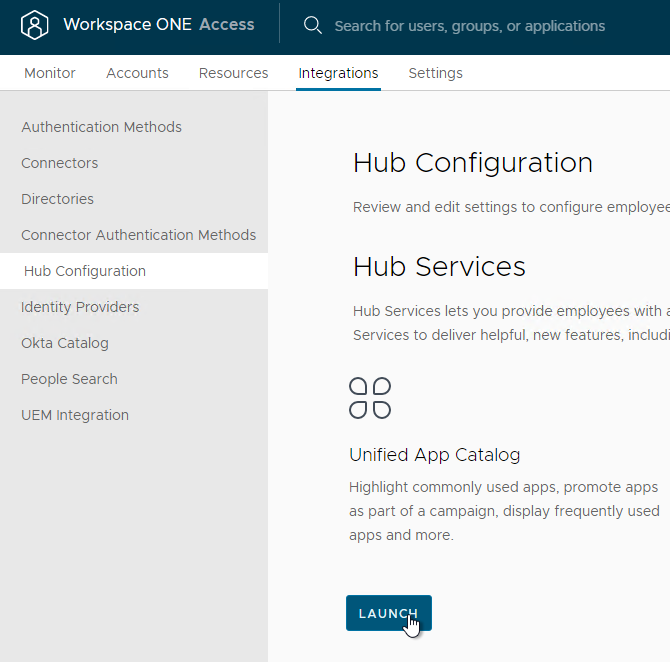Viewport: 670px width, 662px height.
Task: Open the Accounts tab
Action: [137, 73]
